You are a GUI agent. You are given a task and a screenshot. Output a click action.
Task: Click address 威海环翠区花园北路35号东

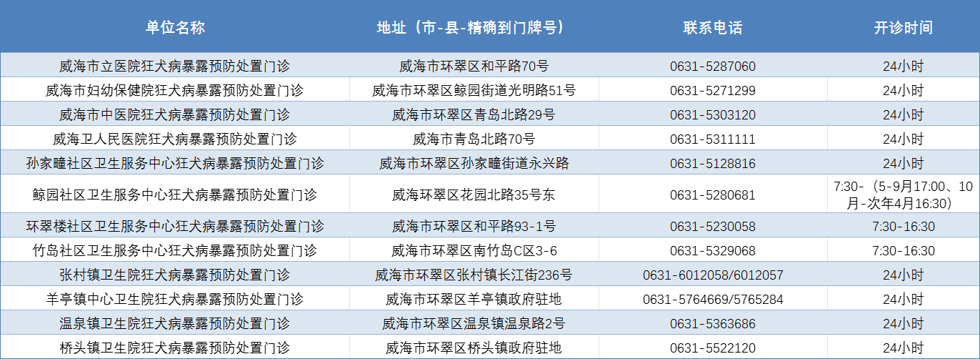[474, 195]
